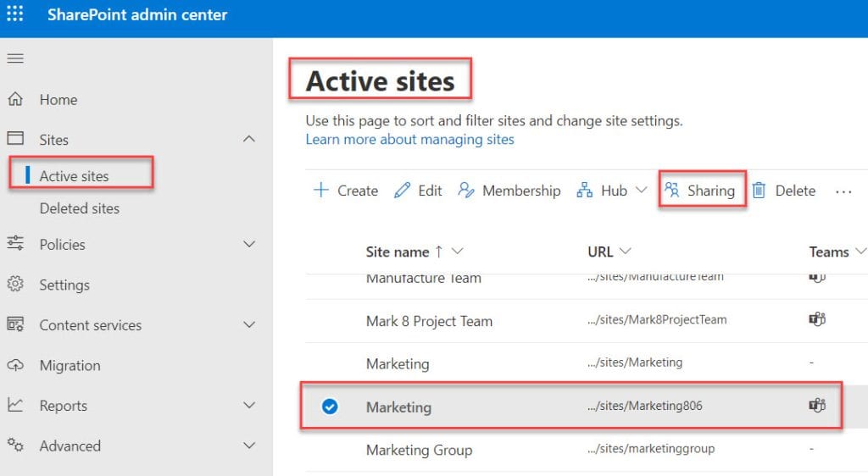Click the Home house icon
868x476 pixels.
(15, 99)
